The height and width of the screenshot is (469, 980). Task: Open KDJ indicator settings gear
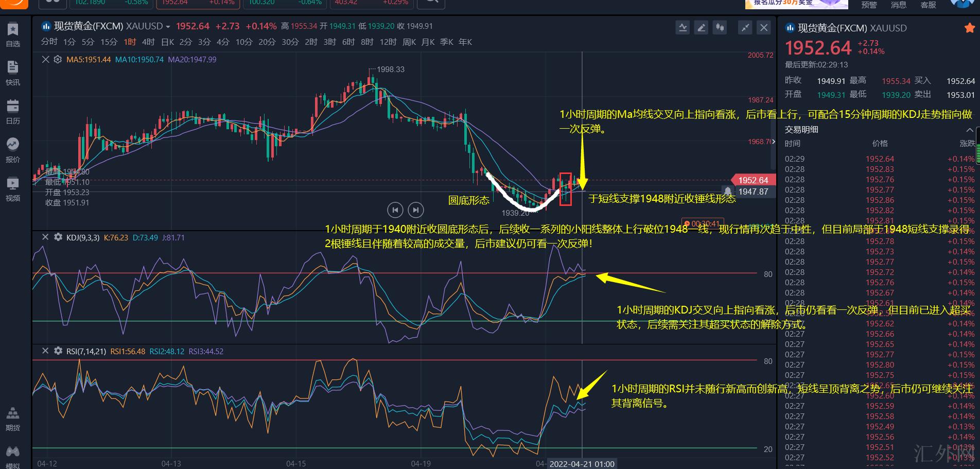58,237
